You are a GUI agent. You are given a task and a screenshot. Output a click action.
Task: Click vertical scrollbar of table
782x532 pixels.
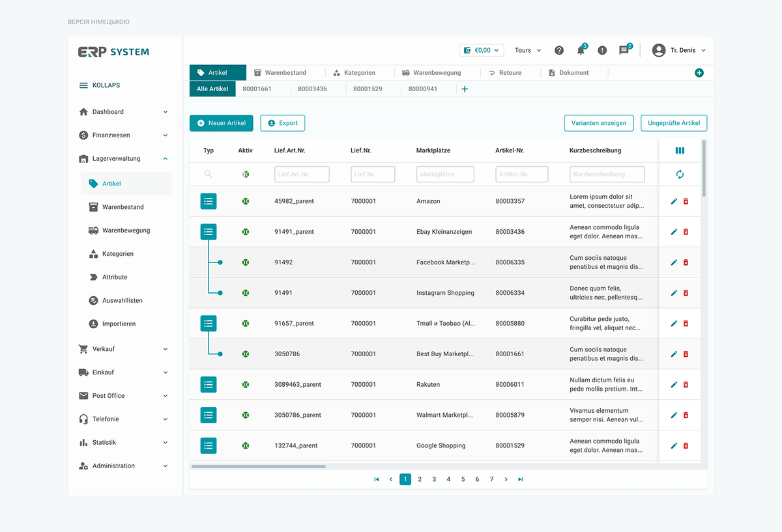click(x=704, y=169)
